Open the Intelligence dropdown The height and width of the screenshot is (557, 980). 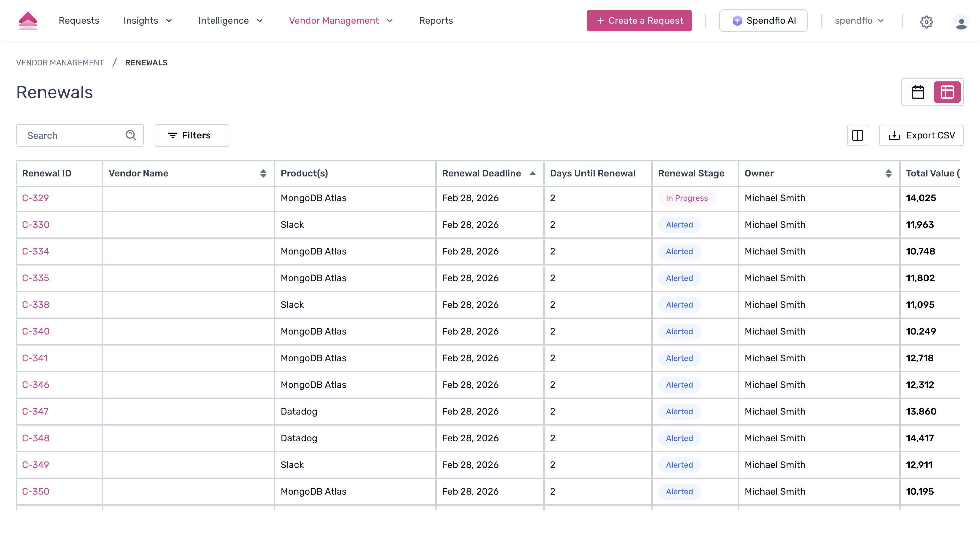pos(230,20)
